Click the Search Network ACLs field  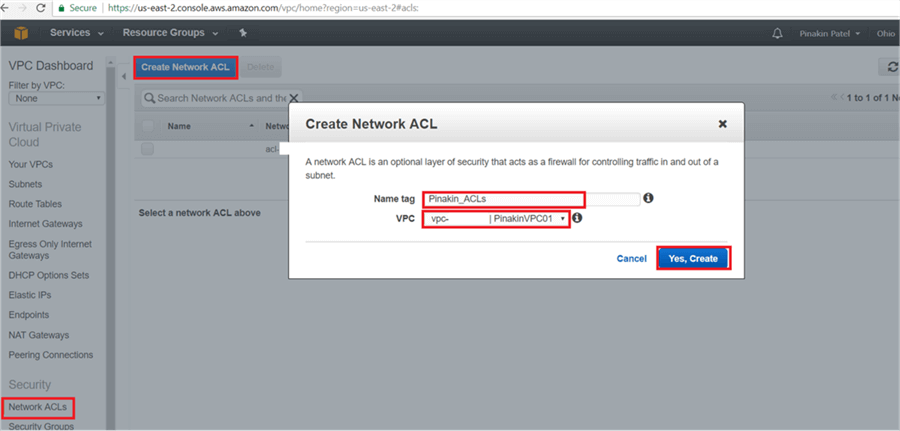(222, 98)
